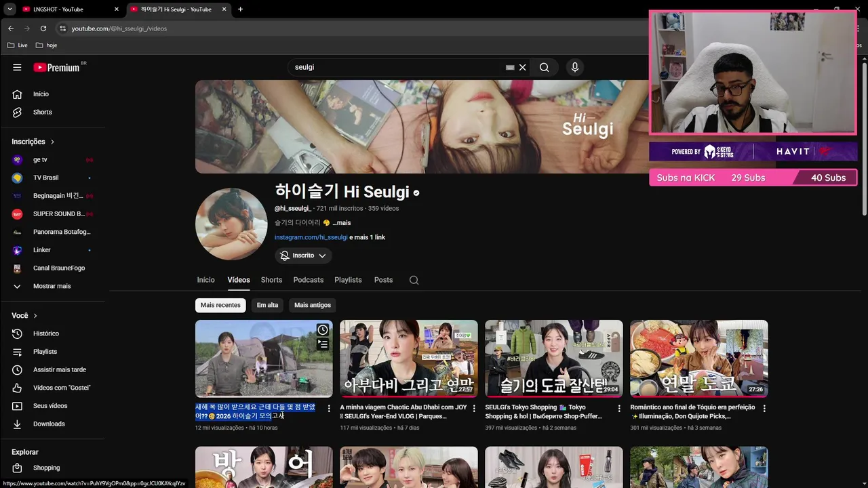Open options for SEULGI's Tokyo Shopping video
Screen dimensions: 868x488
tap(619, 409)
